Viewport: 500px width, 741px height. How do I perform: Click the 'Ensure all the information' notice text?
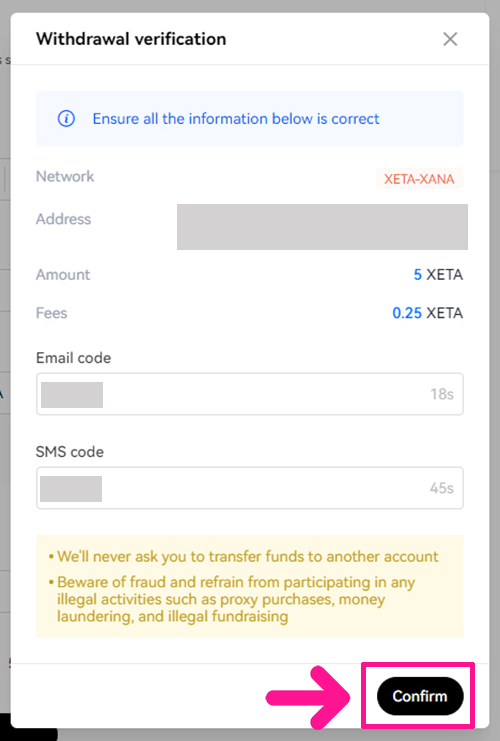tap(236, 119)
